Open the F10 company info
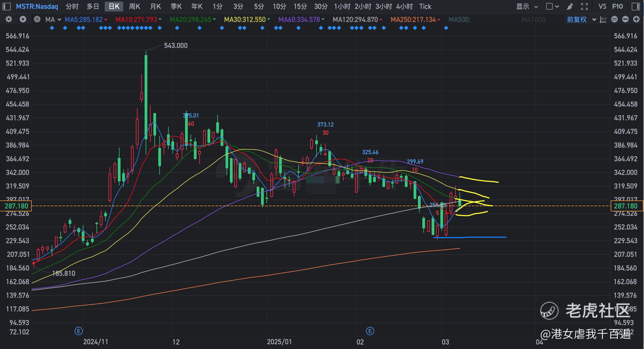This screenshot has height=349, width=644. [617, 6]
